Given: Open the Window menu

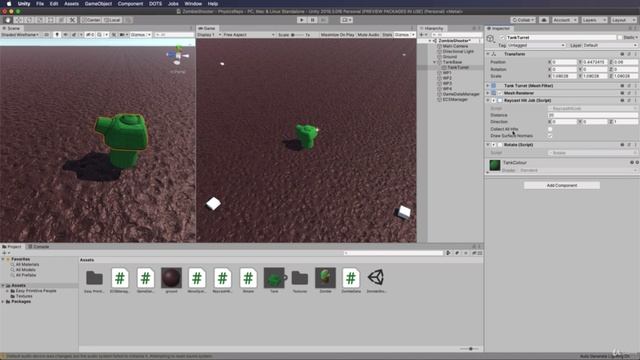Looking at the screenshot, I should point(193,4).
